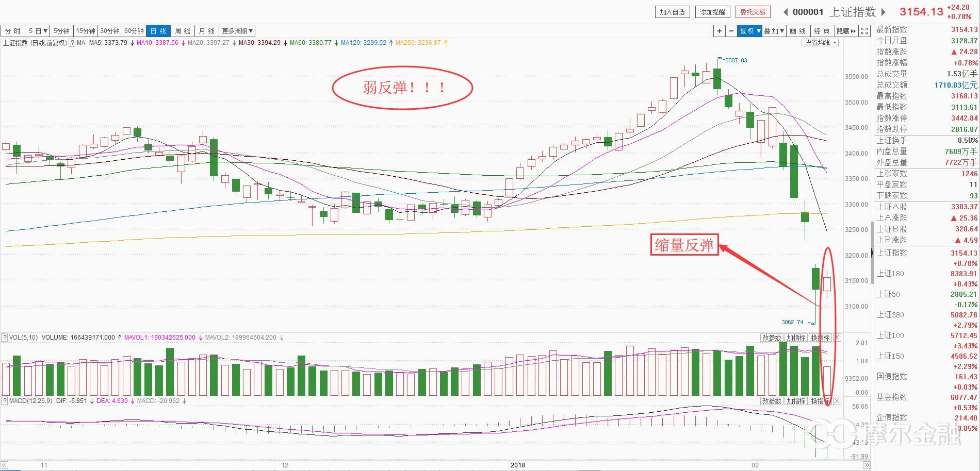This screenshot has height=471, width=980.
Task: Open the 5日 period dropdown
Action: pyautogui.click(x=38, y=31)
